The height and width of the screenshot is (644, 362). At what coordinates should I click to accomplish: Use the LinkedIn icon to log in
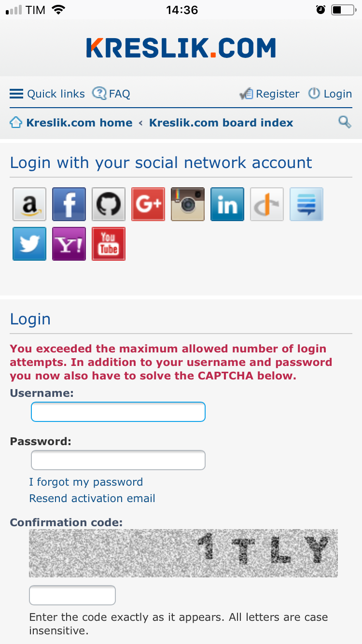(227, 204)
